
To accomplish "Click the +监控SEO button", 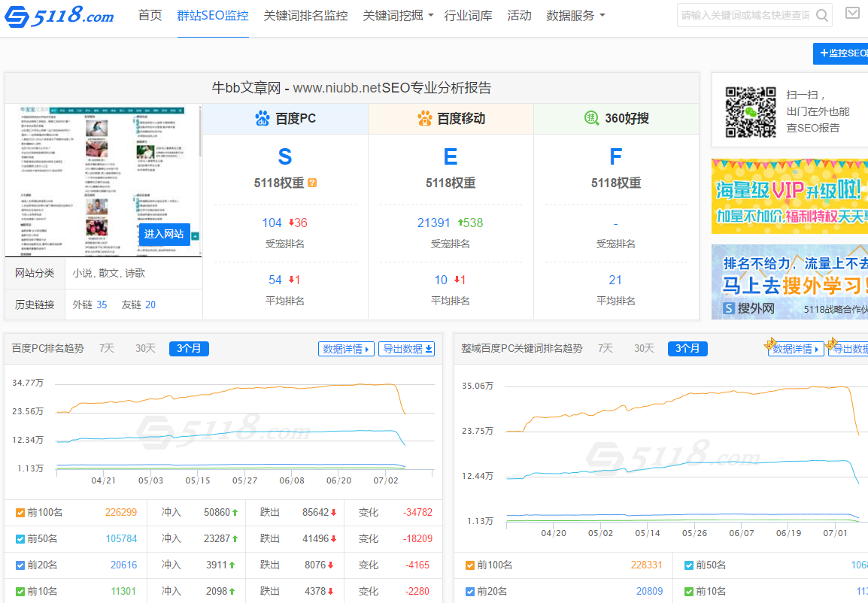I will 840,53.
